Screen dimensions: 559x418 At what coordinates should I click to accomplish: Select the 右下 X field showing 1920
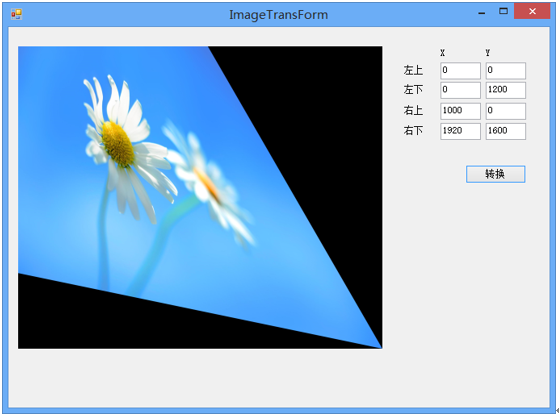[460, 131]
